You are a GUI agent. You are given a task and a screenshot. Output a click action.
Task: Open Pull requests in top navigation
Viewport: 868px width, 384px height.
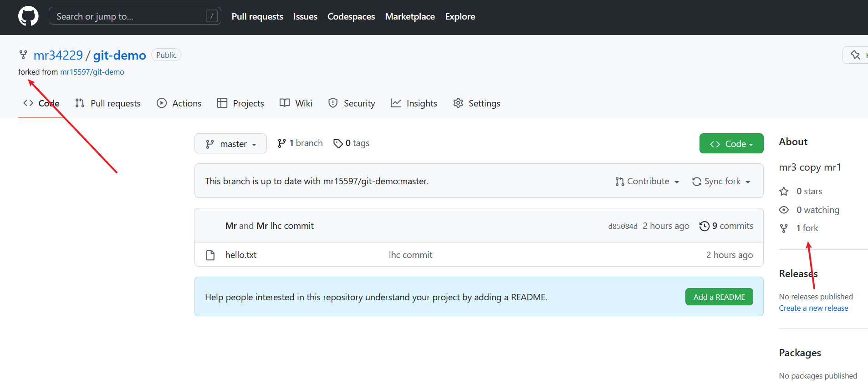[257, 16]
